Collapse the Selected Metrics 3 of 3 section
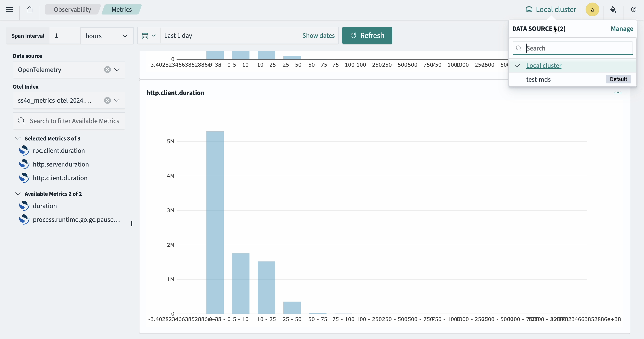The width and height of the screenshot is (644, 339). tap(18, 138)
